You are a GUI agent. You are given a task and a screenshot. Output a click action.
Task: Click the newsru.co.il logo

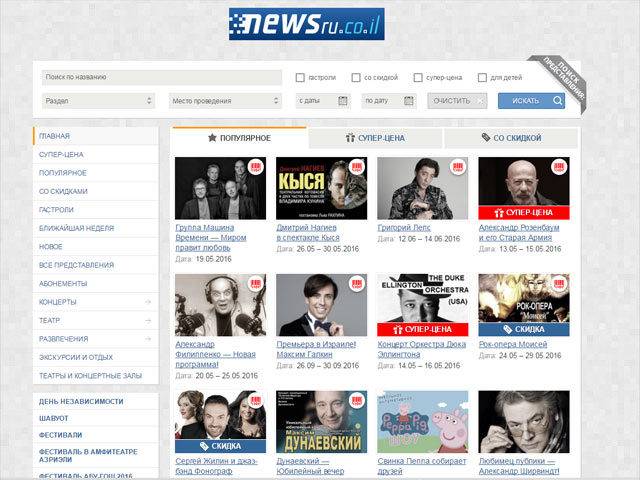pos(307,24)
